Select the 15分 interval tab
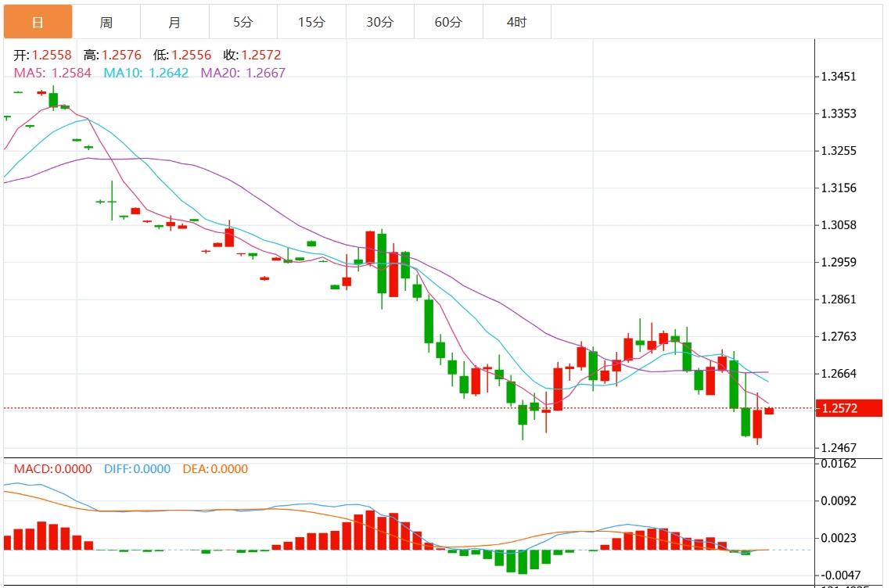The height and width of the screenshot is (588, 891). pos(311,22)
